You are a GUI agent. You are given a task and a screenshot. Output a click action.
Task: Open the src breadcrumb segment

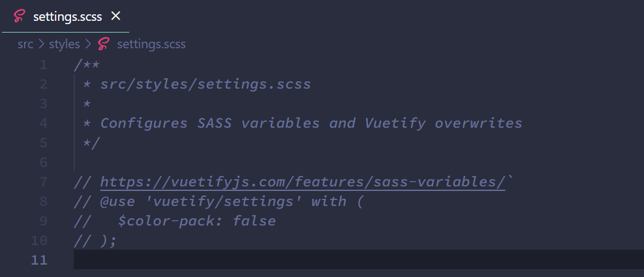25,44
